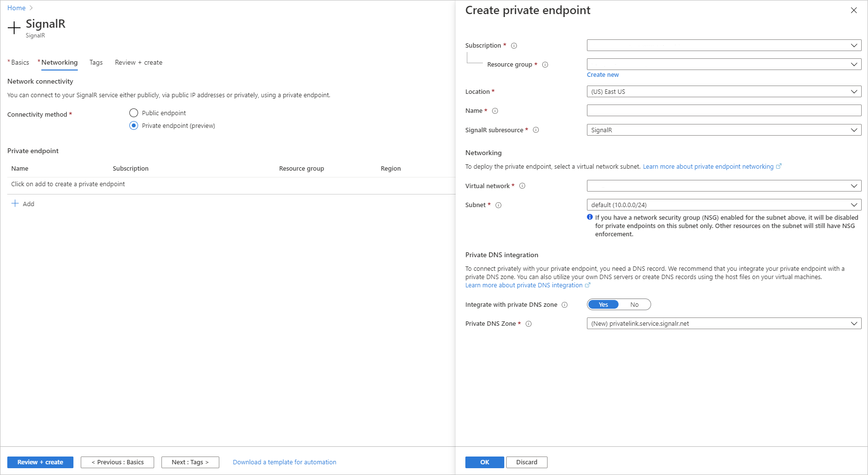This screenshot has width=868, height=475.
Task: Click the plus icon beside Add
Action: coord(15,203)
